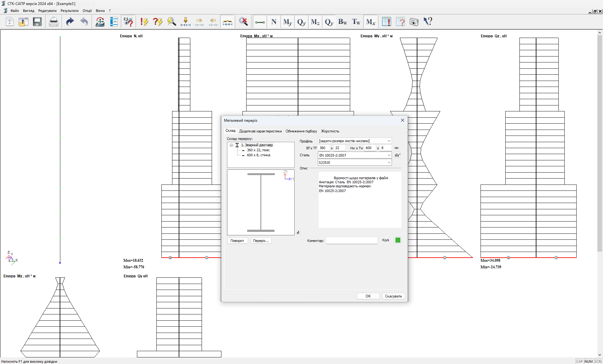This screenshot has height=364, width=603.
Task: Click the green color swatch
Action: [398, 240]
